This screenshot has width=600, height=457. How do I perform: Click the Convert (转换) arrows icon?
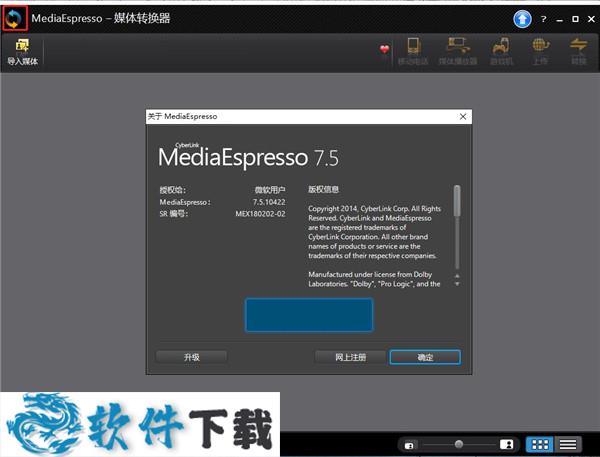coord(578,51)
